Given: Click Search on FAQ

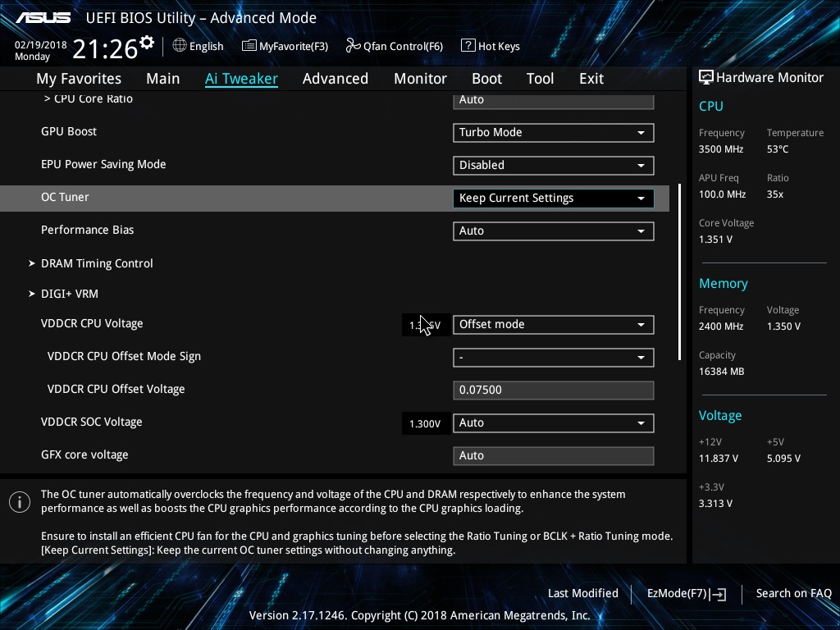Looking at the screenshot, I should click(793, 593).
